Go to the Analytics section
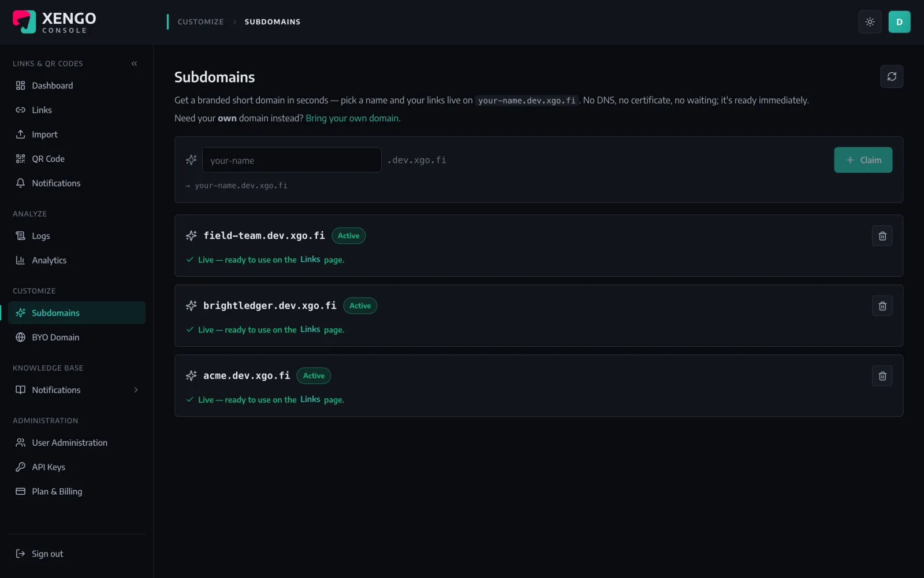 coord(77,261)
